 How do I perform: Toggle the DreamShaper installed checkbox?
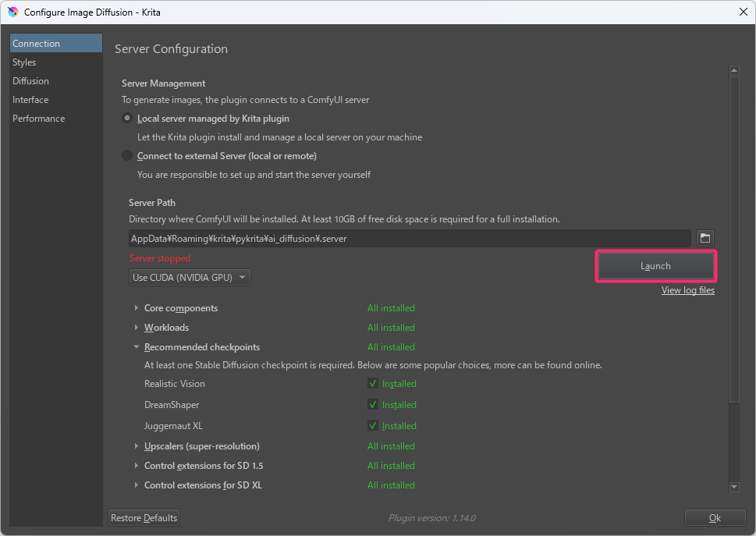(373, 404)
